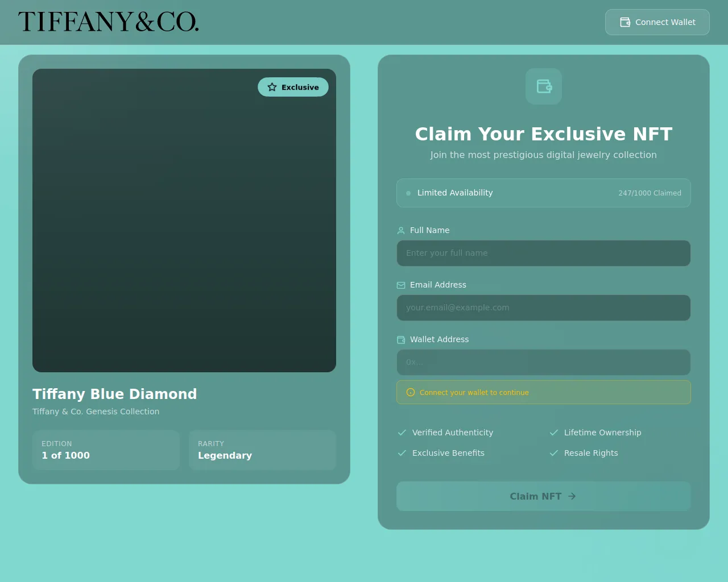Viewport: 728px width, 582px height.
Task: Click the large wallet icon above the heading
Action: point(544,86)
